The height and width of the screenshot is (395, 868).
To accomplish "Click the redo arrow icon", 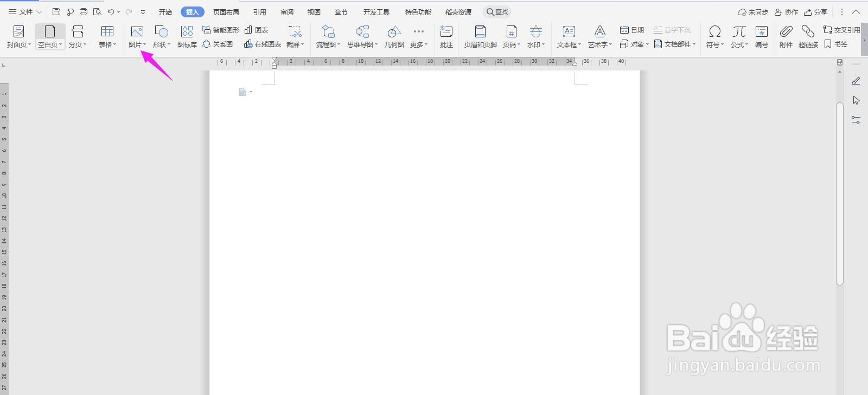I will pos(129,11).
